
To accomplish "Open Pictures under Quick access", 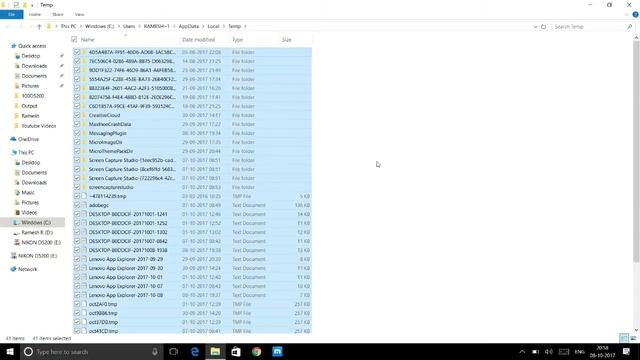I will pyautogui.click(x=30, y=86).
